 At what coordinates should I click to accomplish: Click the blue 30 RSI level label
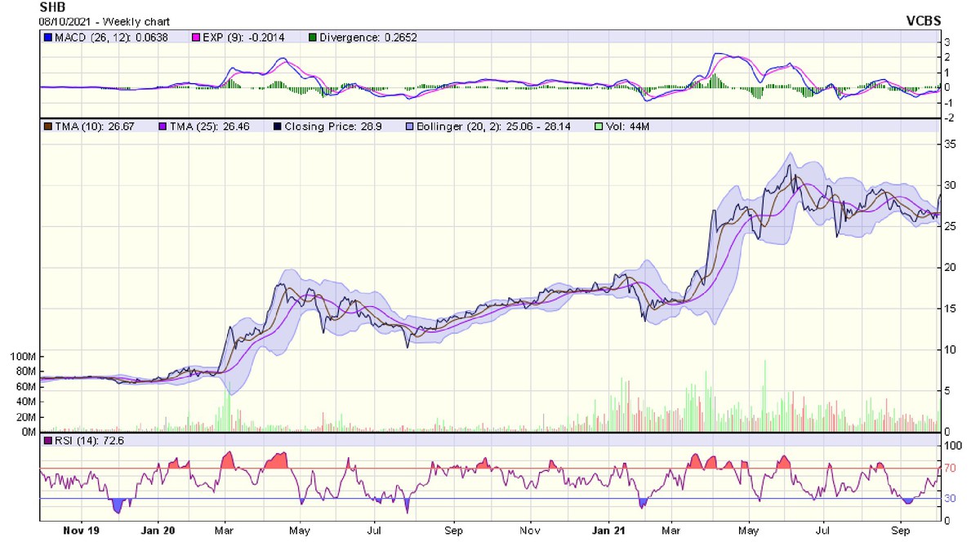point(950,499)
